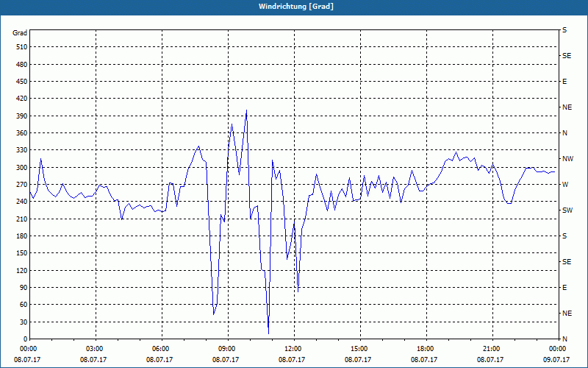588x368 pixels.
Task: Click the NW compass label
Action: tap(567, 159)
